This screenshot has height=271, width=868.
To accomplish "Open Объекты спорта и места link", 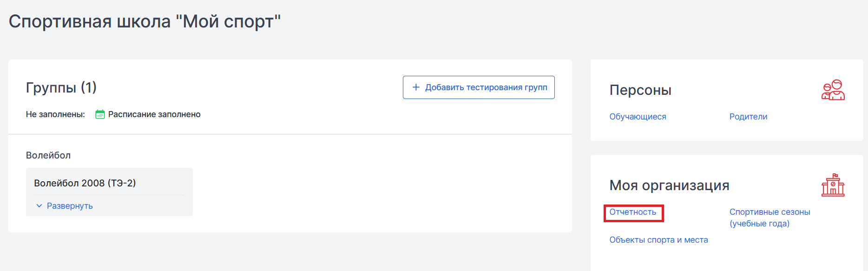I will tap(658, 240).
